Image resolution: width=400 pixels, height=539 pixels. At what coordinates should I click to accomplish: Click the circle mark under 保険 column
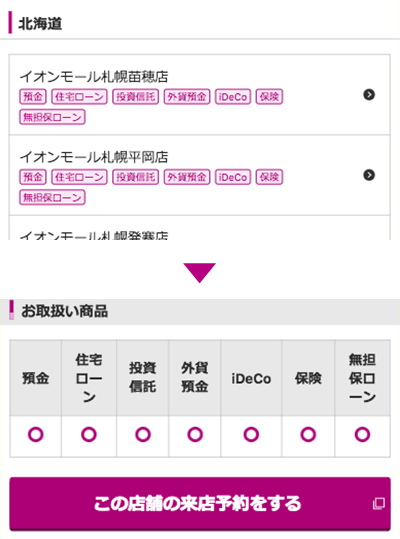click(x=308, y=434)
